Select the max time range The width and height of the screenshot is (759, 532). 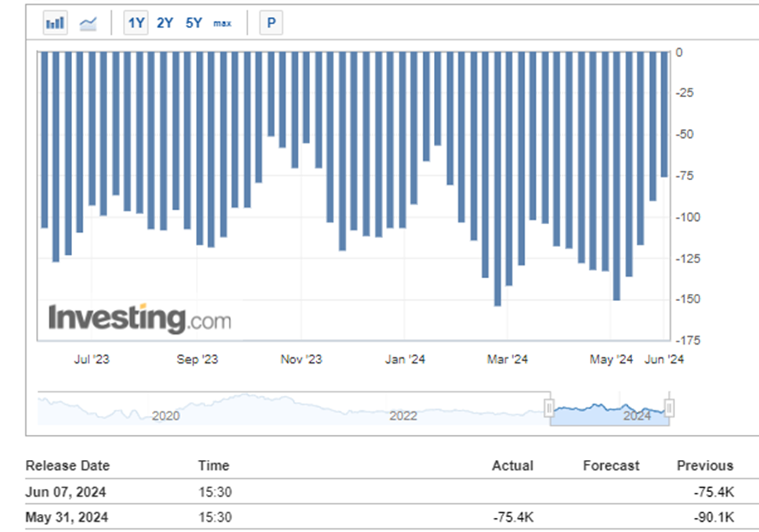[x=222, y=24]
